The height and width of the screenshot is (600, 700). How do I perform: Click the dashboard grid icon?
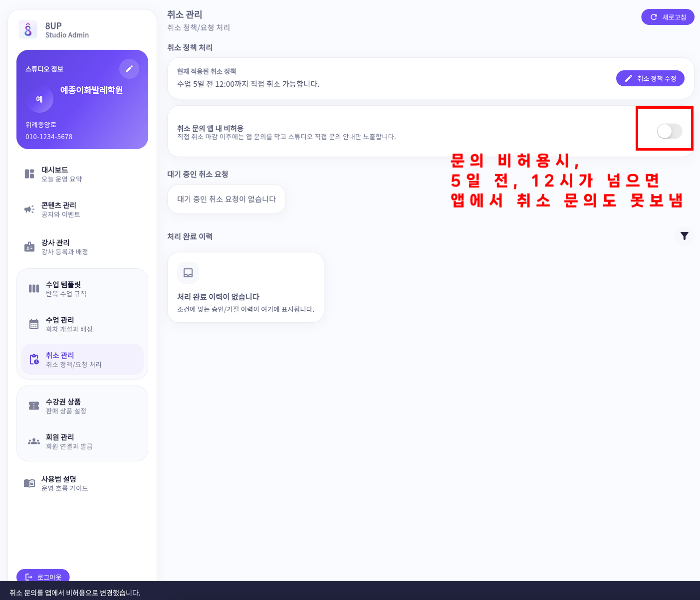click(29, 174)
